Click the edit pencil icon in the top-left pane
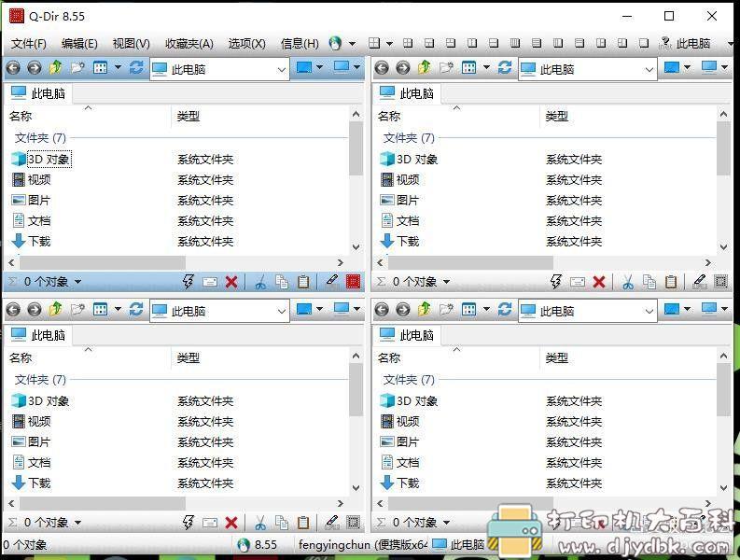This screenshot has width=740, height=560. point(332,281)
